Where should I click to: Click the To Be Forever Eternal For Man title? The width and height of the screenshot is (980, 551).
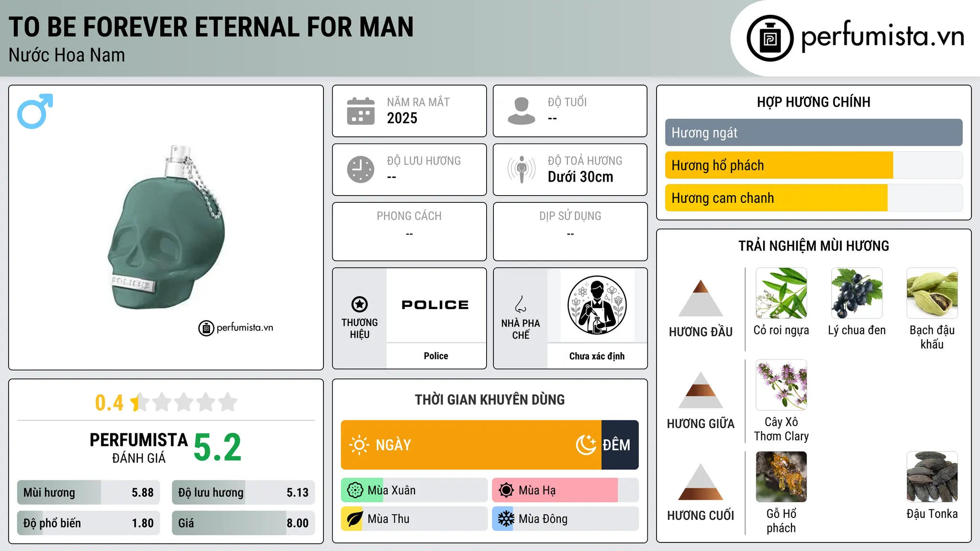(211, 27)
